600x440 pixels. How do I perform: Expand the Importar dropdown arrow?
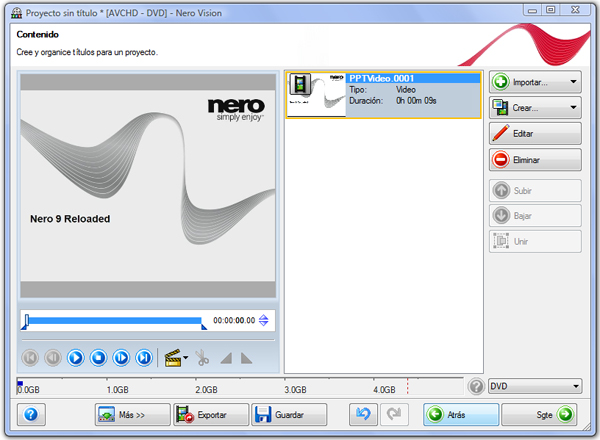click(x=573, y=82)
